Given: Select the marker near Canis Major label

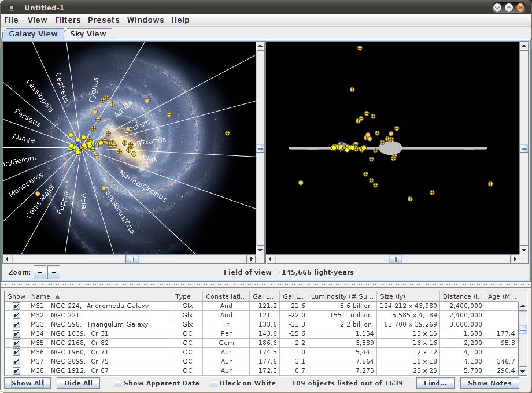Looking at the screenshot, I should 38,194.
